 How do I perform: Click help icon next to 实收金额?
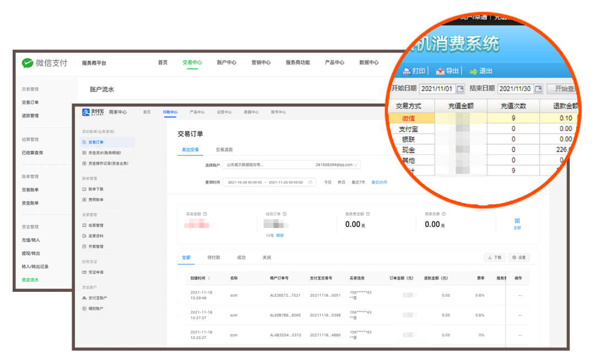(205, 214)
